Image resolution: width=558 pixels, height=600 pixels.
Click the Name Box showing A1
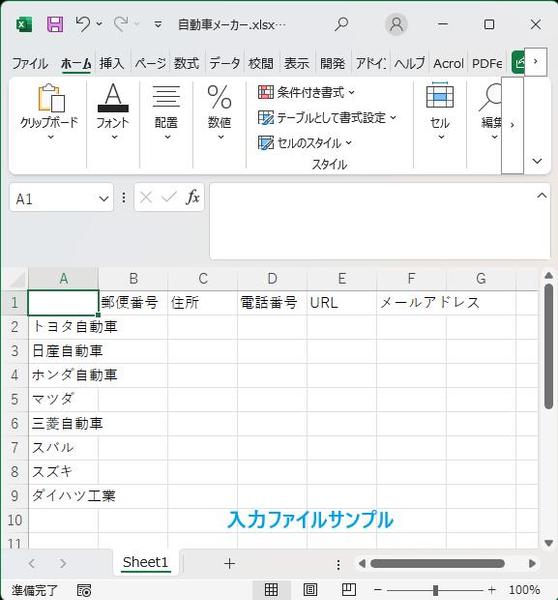[x=54, y=198]
